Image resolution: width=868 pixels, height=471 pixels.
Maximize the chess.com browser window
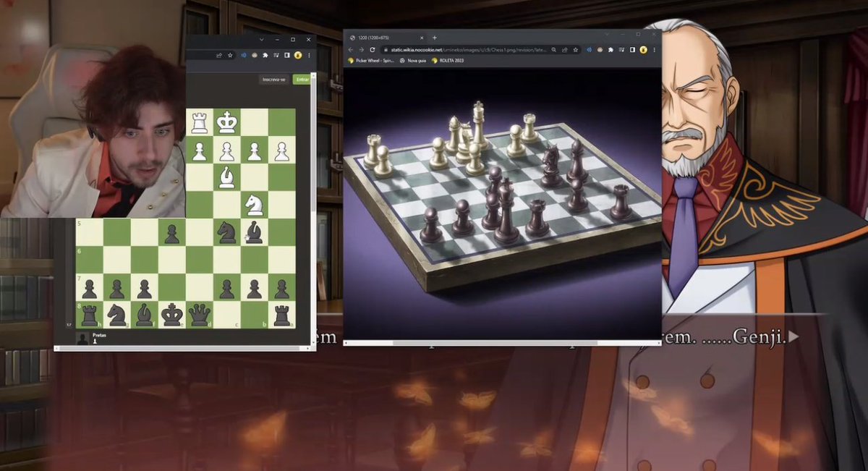pyautogui.click(x=293, y=40)
